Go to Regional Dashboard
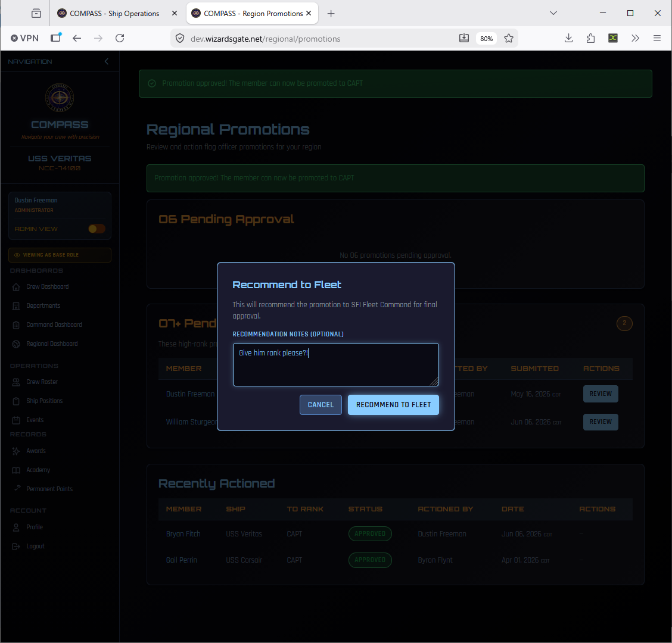 click(52, 344)
